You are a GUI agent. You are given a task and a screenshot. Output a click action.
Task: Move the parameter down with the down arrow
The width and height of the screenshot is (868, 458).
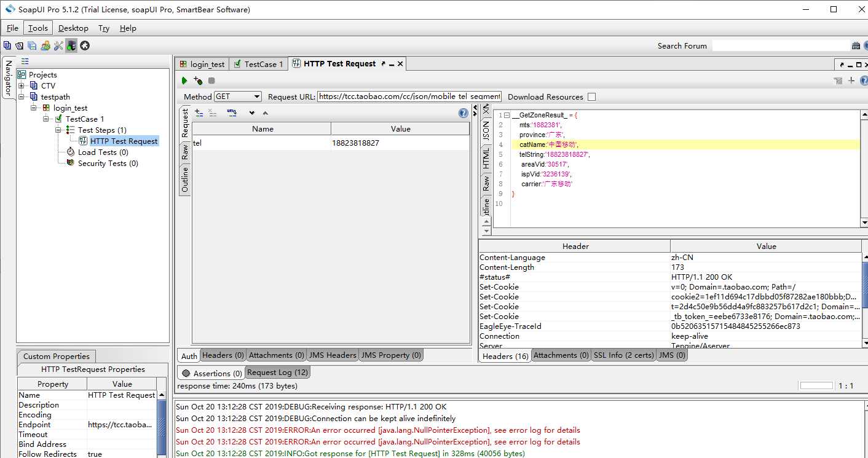251,113
